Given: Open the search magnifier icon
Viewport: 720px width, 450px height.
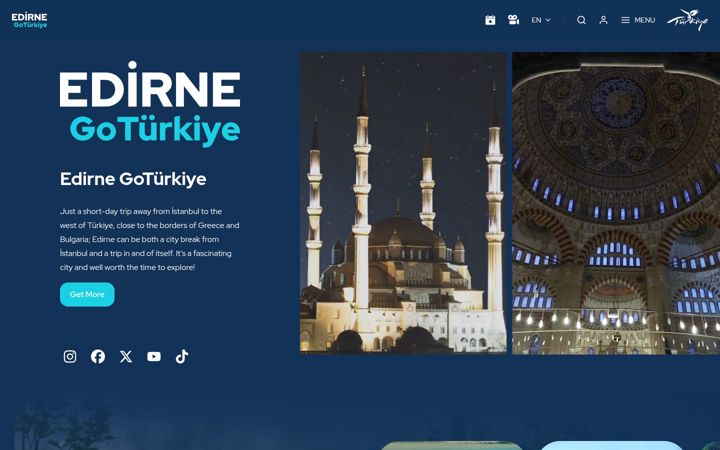Looking at the screenshot, I should click(x=581, y=20).
